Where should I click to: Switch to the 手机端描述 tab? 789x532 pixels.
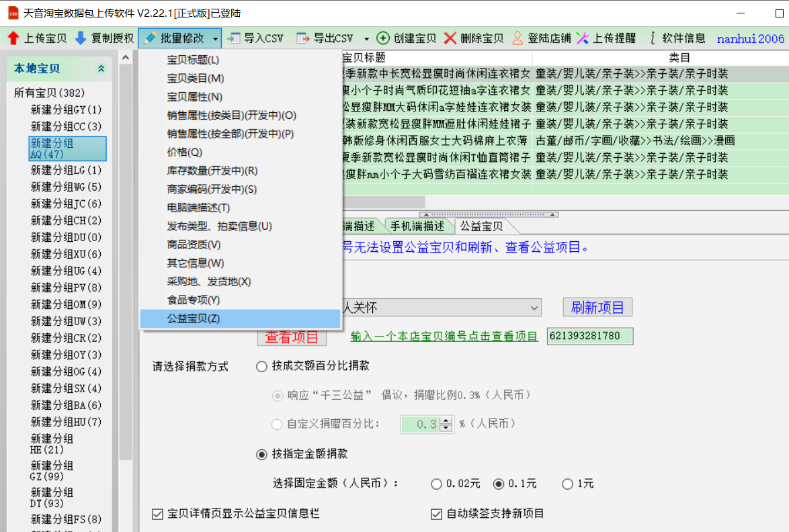[417, 226]
